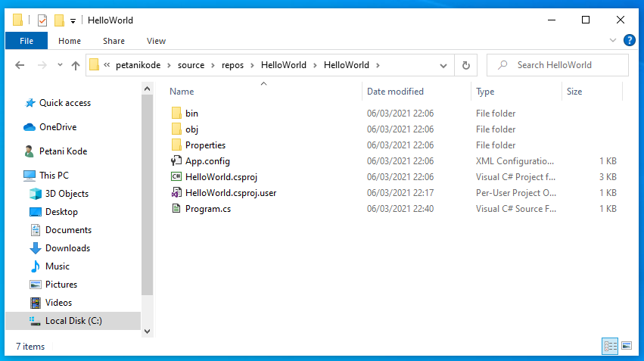Viewport: 644px width, 361px height.
Task: Select the App.config file name
Action: click(x=207, y=161)
